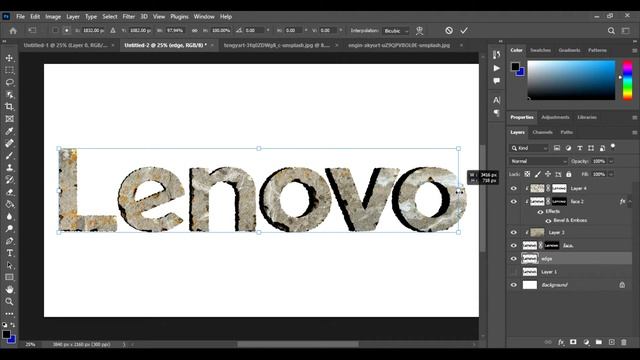Viewport: 640px width, 360px height.
Task: Open the Filter menu
Action: pos(129,17)
